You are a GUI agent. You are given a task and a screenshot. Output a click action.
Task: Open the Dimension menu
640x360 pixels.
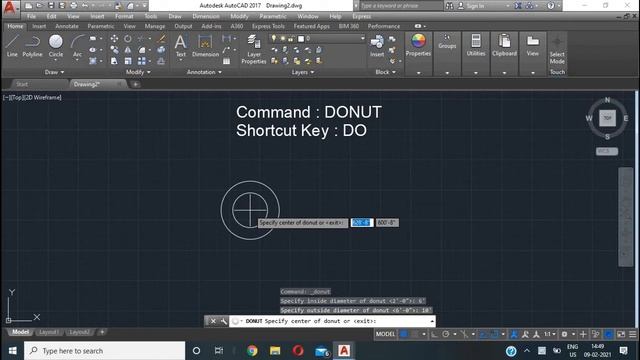tap(206, 16)
